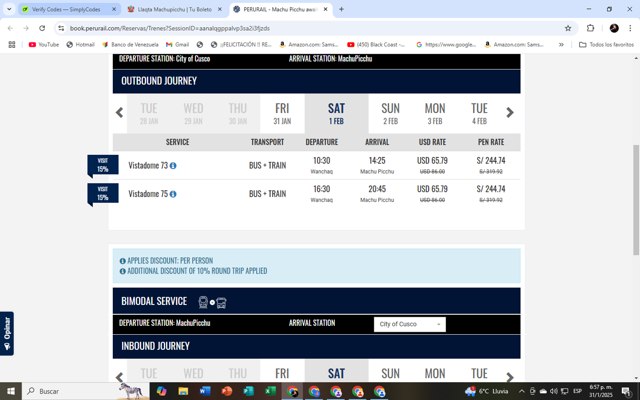The width and height of the screenshot is (640, 400).
Task: Click the page vertical scrollbar
Action: [x=636, y=200]
